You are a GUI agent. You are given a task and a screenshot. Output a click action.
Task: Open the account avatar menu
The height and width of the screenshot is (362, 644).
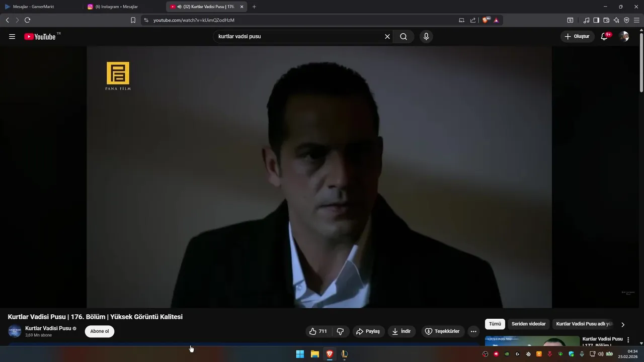(x=624, y=37)
